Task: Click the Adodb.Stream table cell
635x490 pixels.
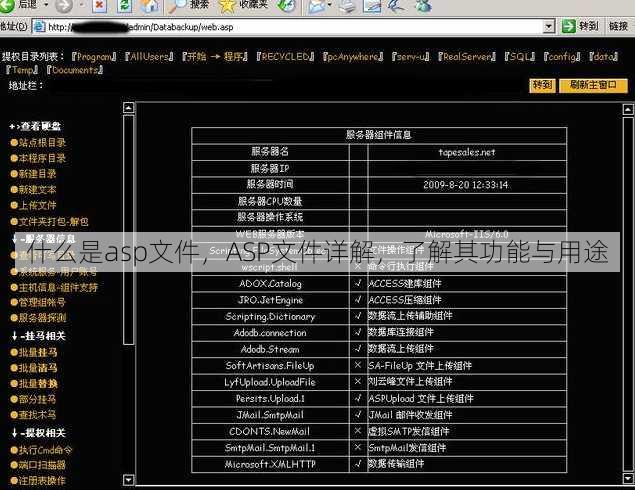Action: 270,349
